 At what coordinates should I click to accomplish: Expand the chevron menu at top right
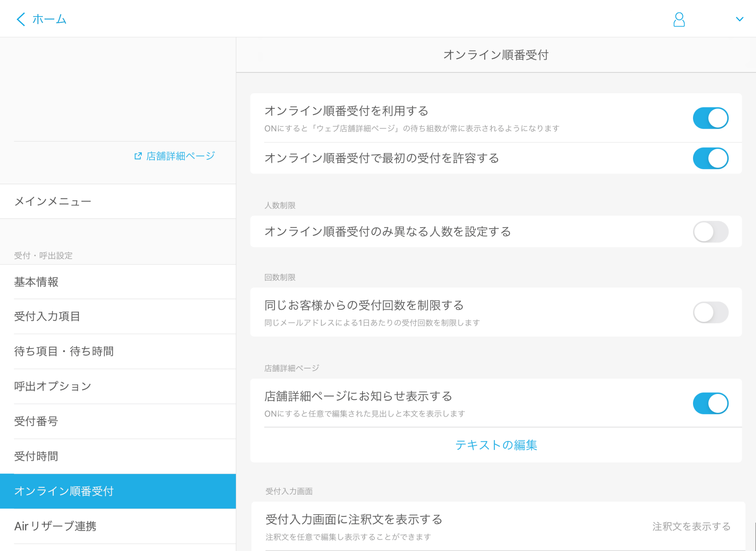click(739, 19)
